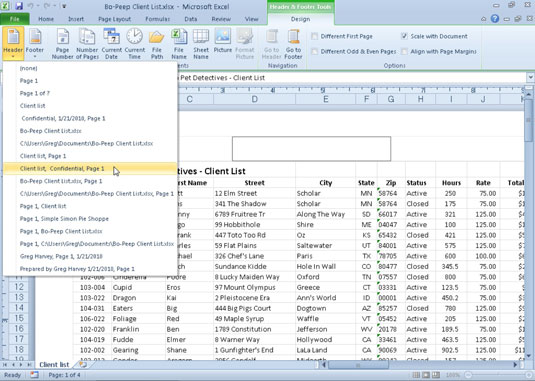The width and height of the screenshot is (535, 381).
Task: Choose 'Page 1 of ?' header option
Action: pos(90,93)
